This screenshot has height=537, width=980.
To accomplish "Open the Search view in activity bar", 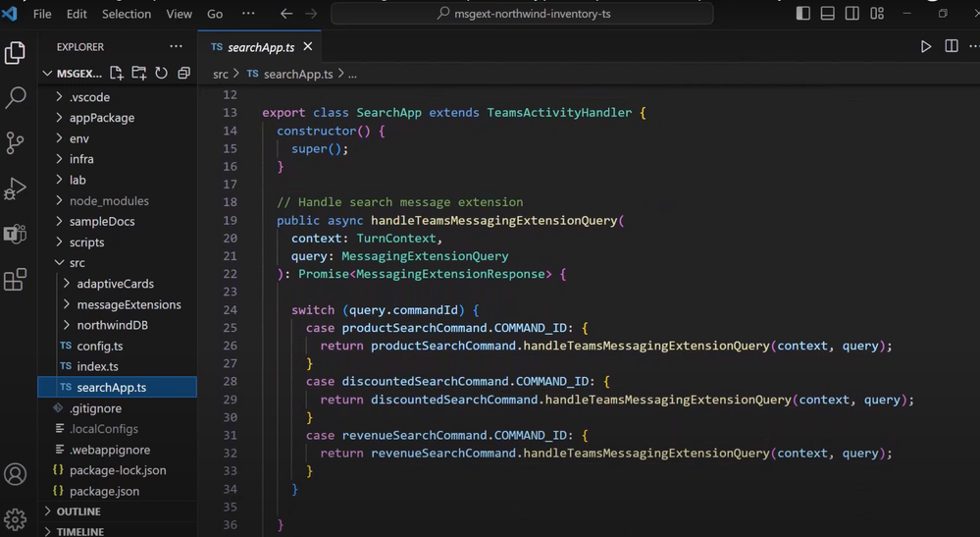I will [16, 97].
